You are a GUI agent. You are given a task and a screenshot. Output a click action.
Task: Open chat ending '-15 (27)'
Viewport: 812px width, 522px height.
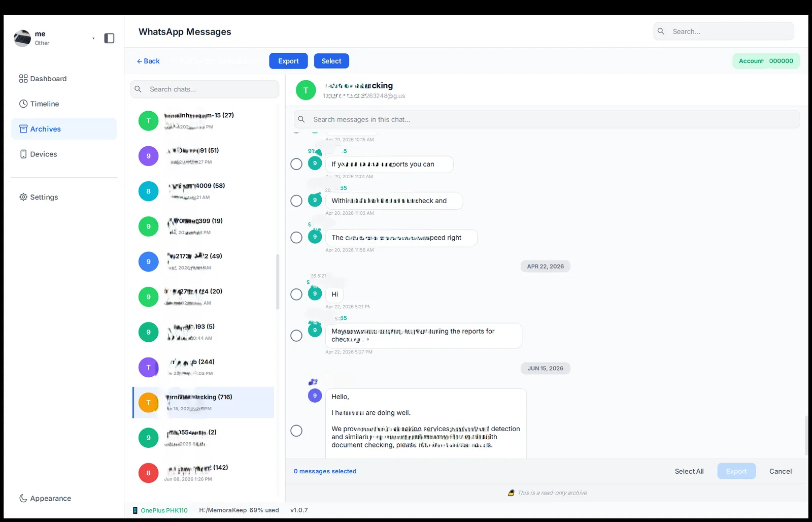(204, 121)
